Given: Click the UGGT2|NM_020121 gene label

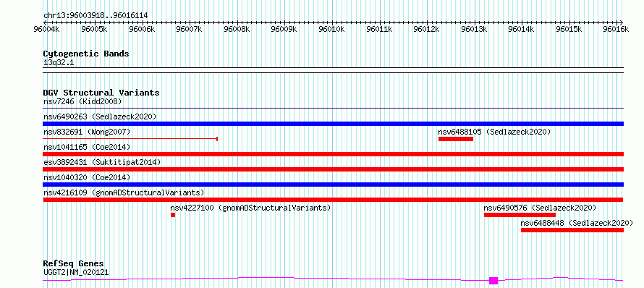Looking at the screenshot, I should click(x=76, y=272).
